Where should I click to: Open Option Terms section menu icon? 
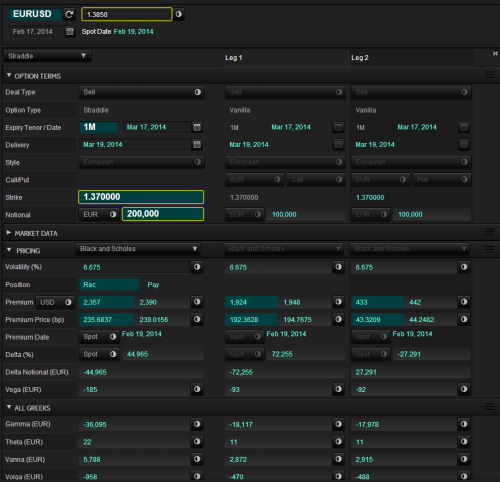(489, 75)
